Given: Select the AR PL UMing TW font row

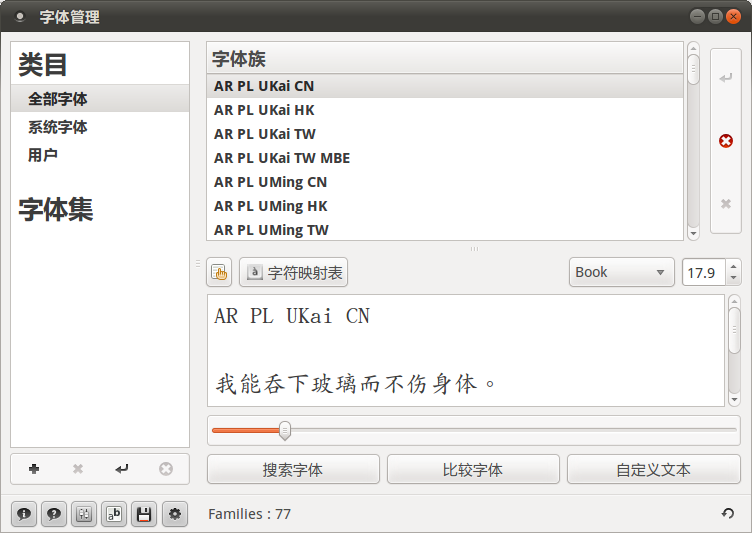Looking at the screenshot, I should [445, 229].
